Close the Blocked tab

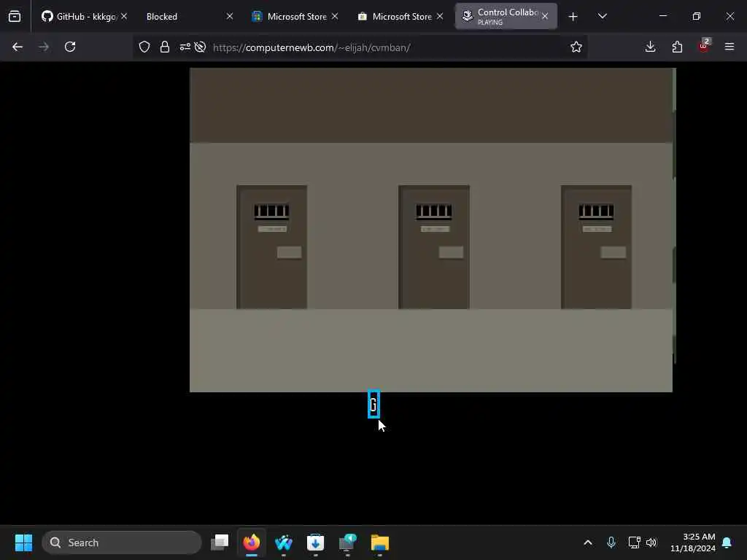230,16
